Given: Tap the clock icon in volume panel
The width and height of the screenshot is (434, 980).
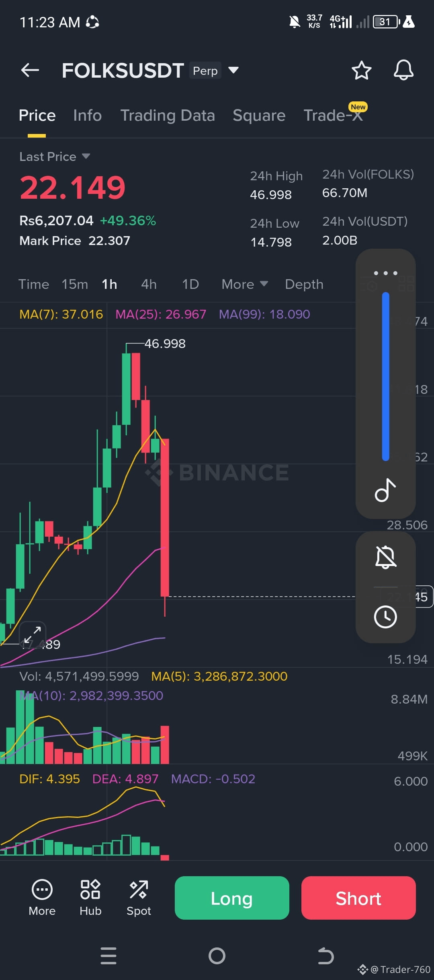Looking at the screenshot, I should click(x=385, y=617).
